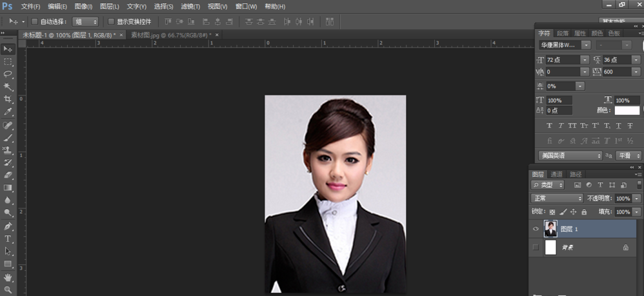The height and width of the screenshot is (296, 644).
Task: Open the 滤镜(T) menu
Action: pyautogui.click(x=190, y=6)
